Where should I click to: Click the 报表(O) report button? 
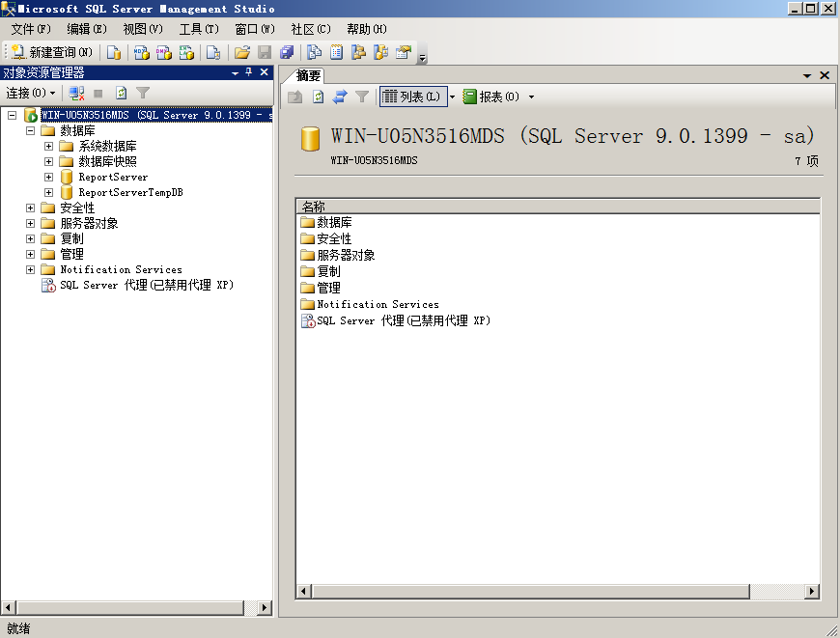point(491,97)
